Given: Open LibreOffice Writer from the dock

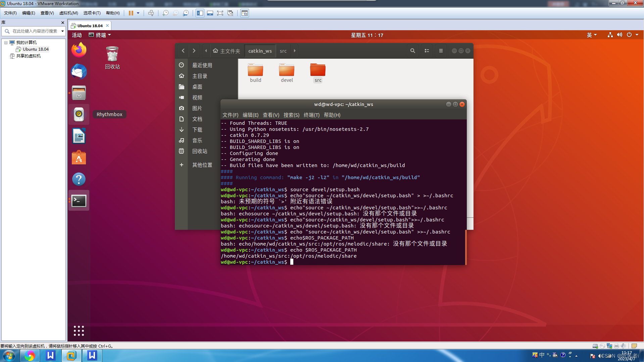Looking at the screenshot, I should 79,136.
